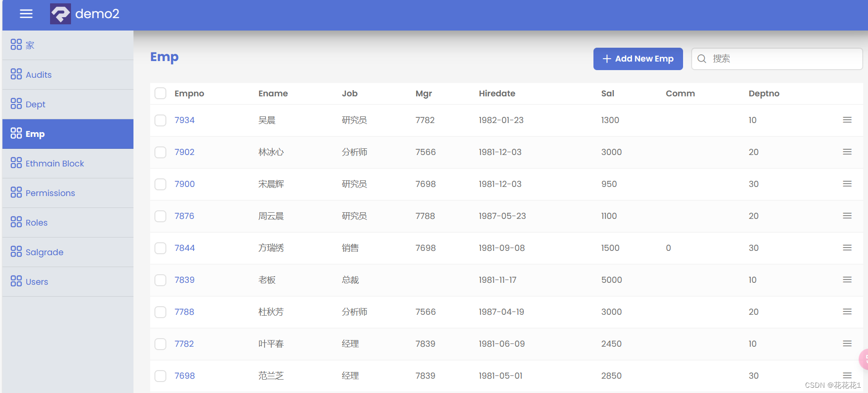Open the hamburger navigation menu
Image resolution: width=868 pixels, height=393 pixels.
tap(26, 14)
